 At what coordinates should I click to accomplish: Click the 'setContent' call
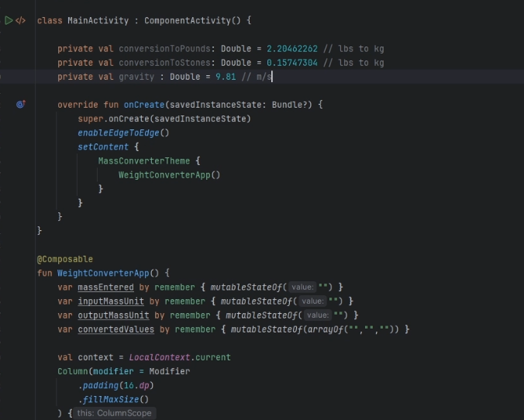pos(103,147)
